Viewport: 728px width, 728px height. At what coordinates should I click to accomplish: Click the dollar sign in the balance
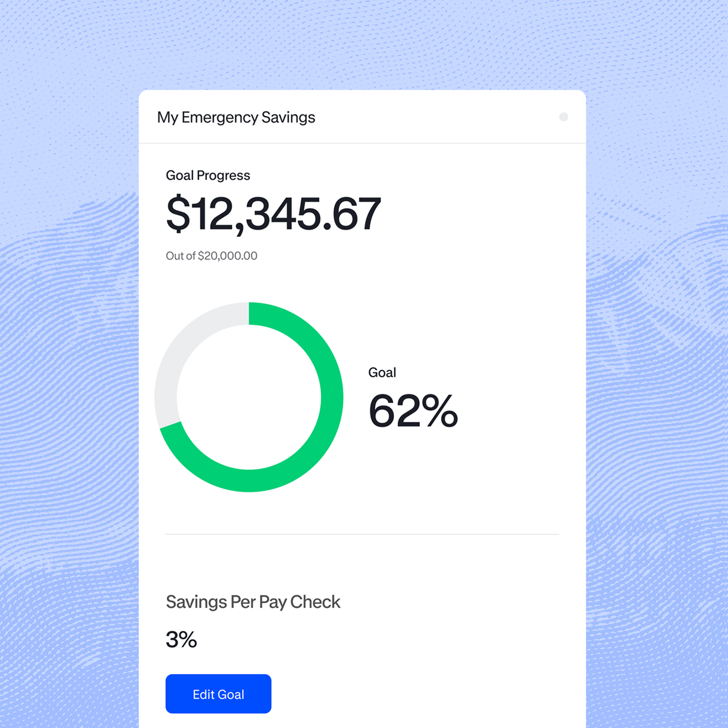click(x=178, y=213)
